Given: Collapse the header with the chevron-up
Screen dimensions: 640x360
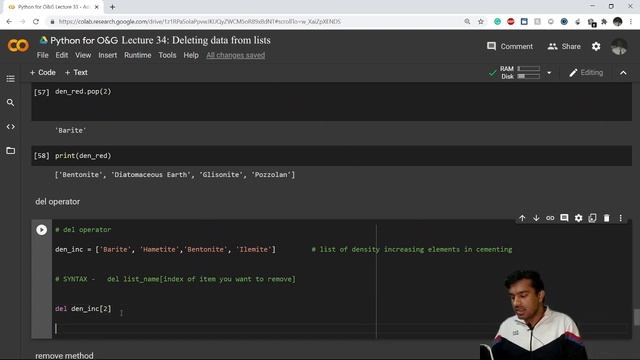Looking at the screenshot, I should (623, 73).
